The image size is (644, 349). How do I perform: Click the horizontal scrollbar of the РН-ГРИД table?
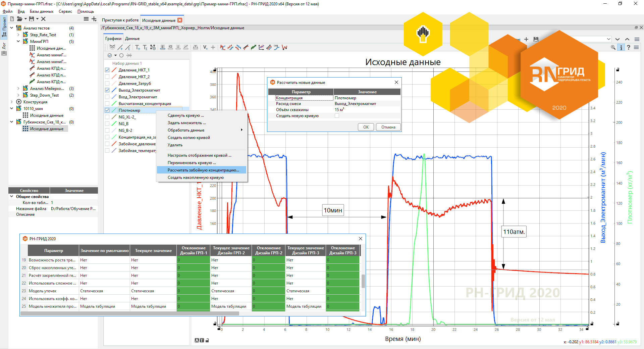click(x=130, y=313)
